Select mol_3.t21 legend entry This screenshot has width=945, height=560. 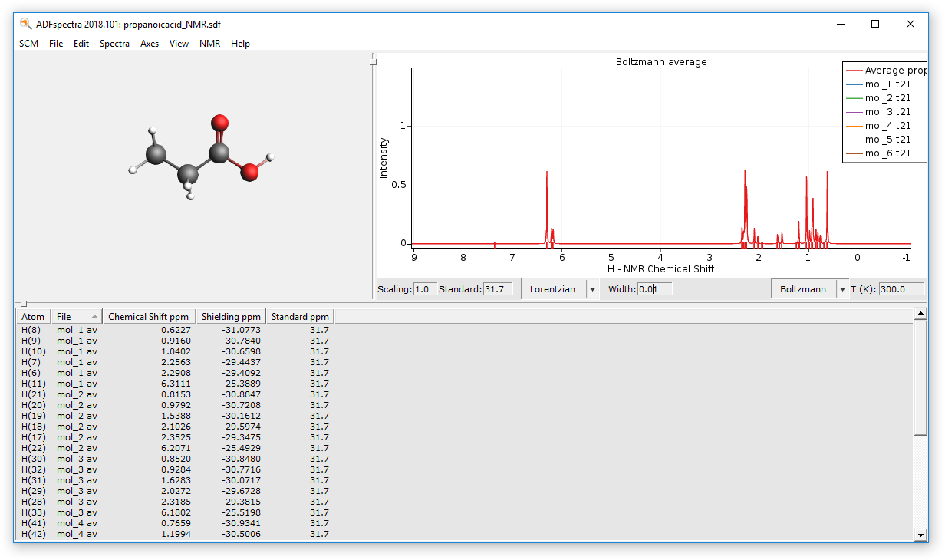(878, 112)
